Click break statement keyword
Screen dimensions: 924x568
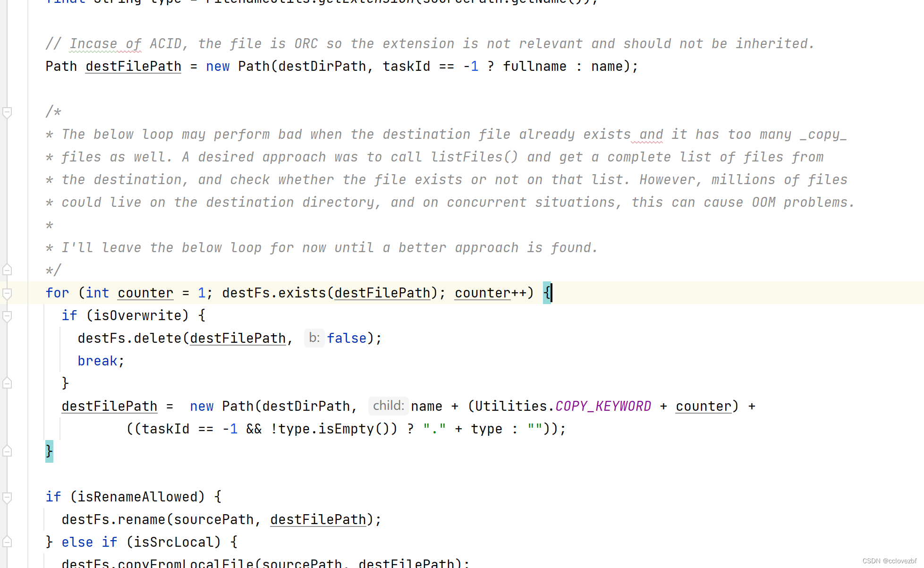[x=97, y=361]
